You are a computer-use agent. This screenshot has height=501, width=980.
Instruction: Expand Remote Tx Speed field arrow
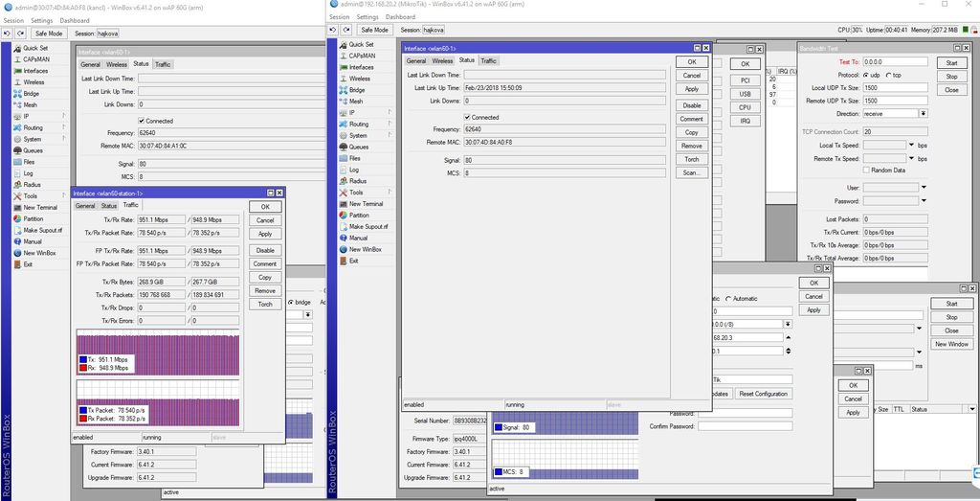tap(912, 159)
